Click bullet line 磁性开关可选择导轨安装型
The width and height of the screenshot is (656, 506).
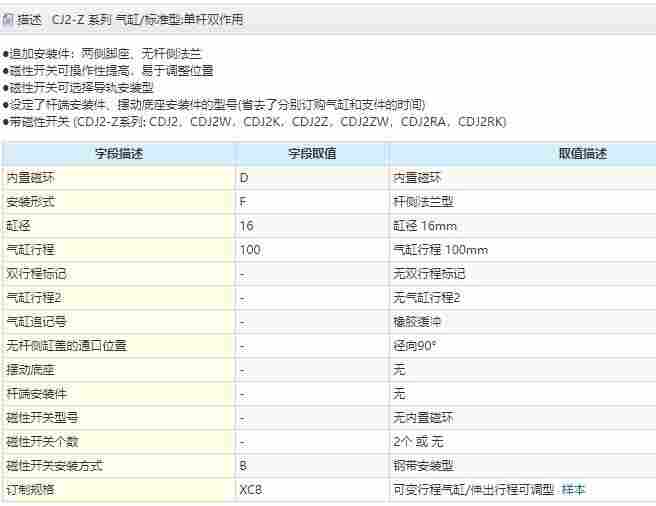pyautogui.click(x=78, y=88)
